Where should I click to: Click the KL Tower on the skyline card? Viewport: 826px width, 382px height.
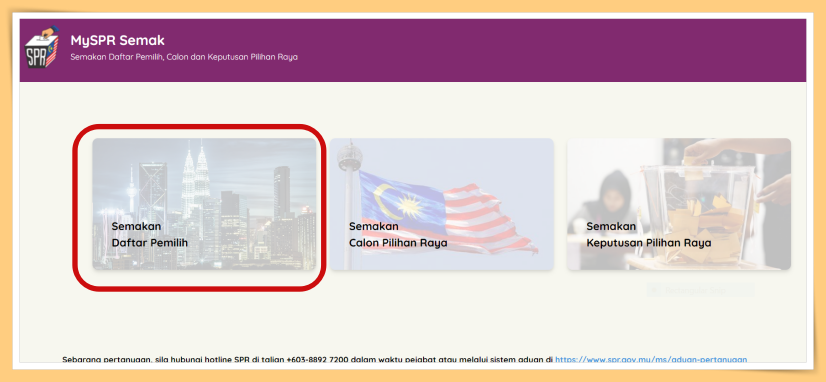pyautogui.click(x=131, y=195)
